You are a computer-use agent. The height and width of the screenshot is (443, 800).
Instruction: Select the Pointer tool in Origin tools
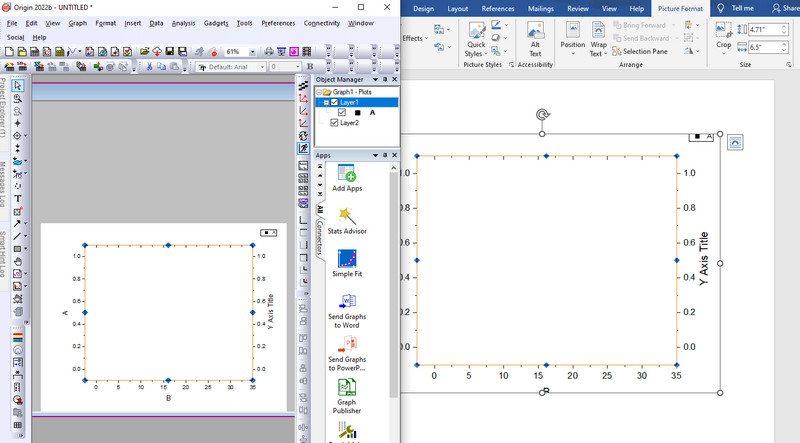click(18, 86)
